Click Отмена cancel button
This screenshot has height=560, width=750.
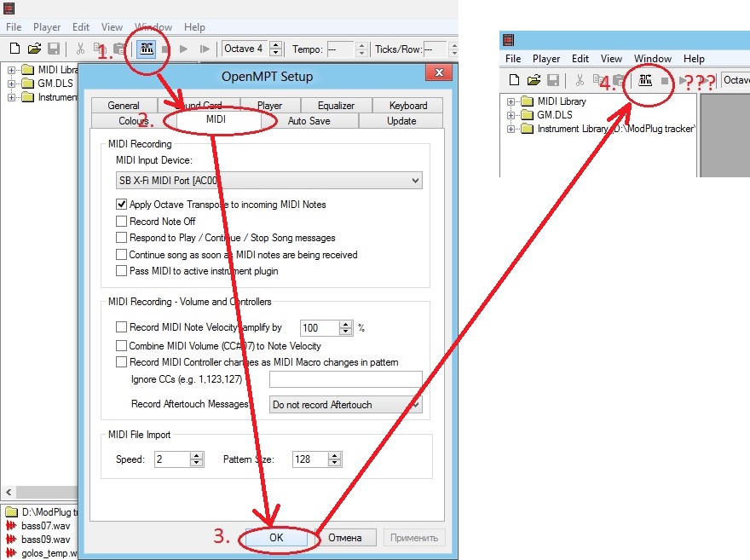click(345, 538)
